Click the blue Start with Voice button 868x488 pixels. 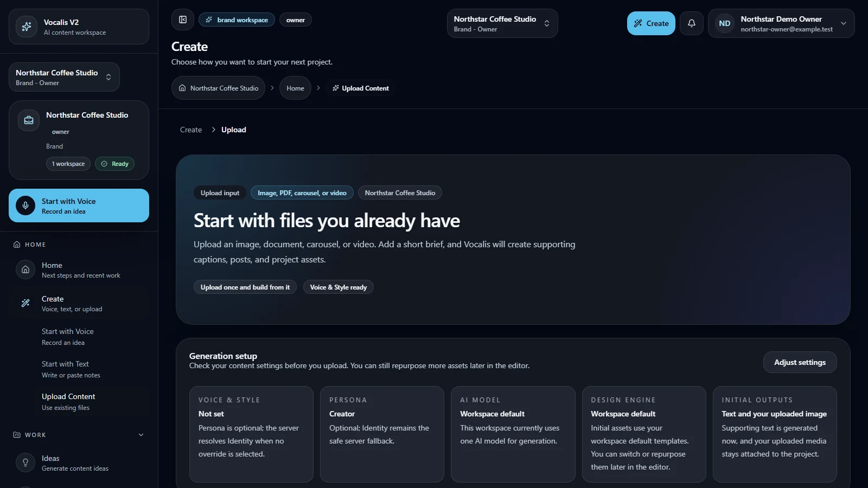point(79,206)
